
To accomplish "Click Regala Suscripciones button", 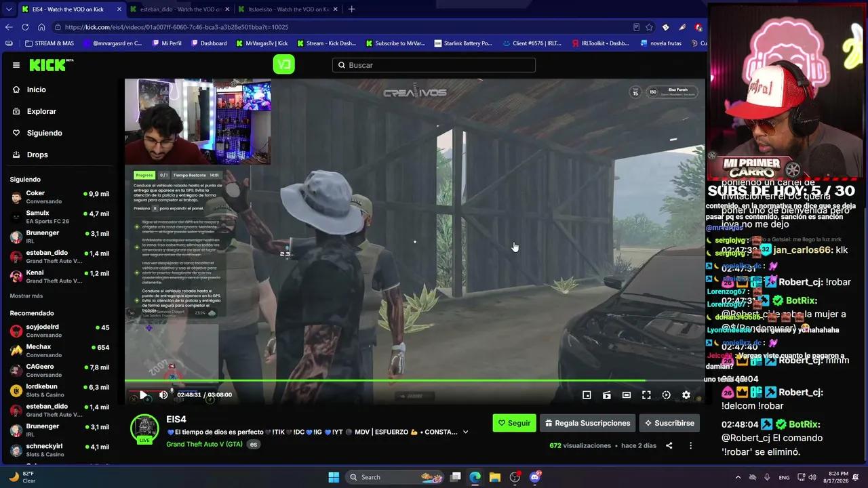I will click(x=587, y=423).
